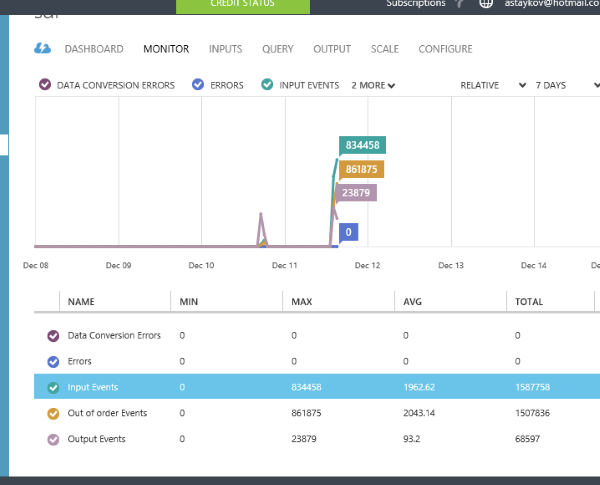Click Output Events max 23879

pos(304,439)
